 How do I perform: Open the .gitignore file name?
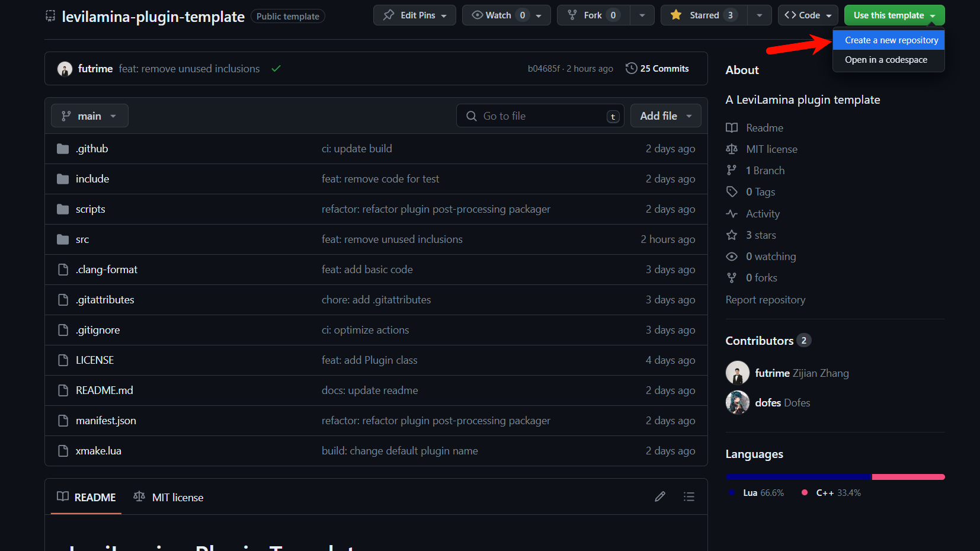tap(98, 330)
